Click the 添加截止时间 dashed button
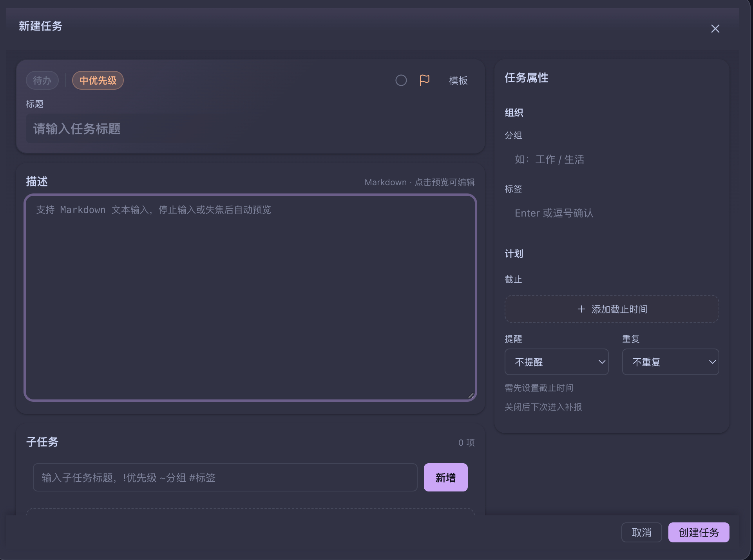The image size is (753, 560). (612, 309)
